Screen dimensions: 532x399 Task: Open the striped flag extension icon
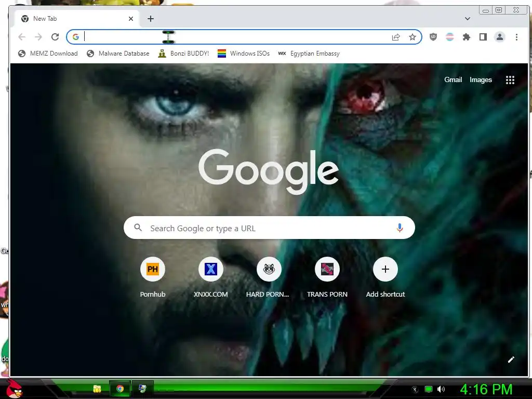coord(450,37)
